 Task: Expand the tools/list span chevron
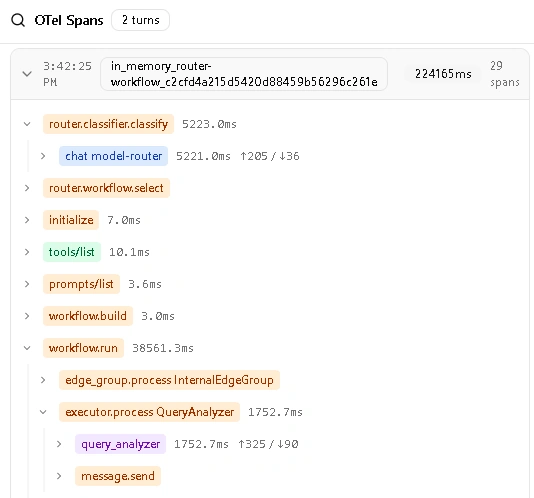pyautogui.click(x=27, y=252)
